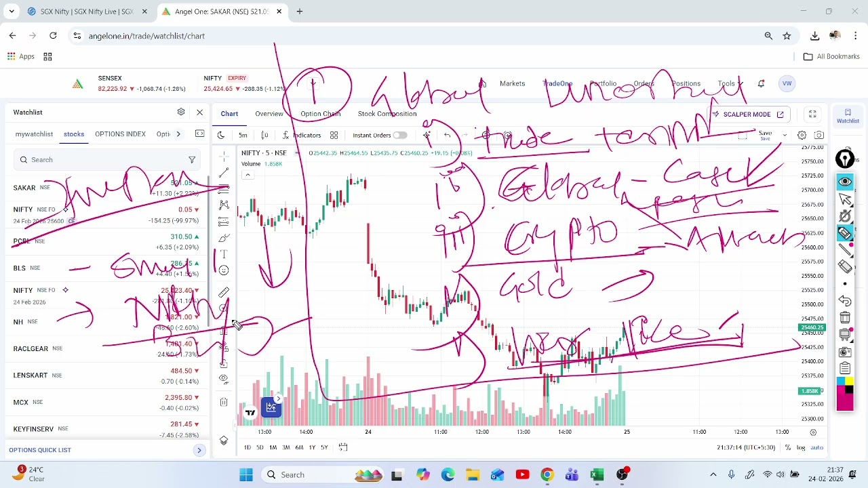Remove drawings with chart trash icon
This screenshot has height=488, width=868.
point(224,402)
